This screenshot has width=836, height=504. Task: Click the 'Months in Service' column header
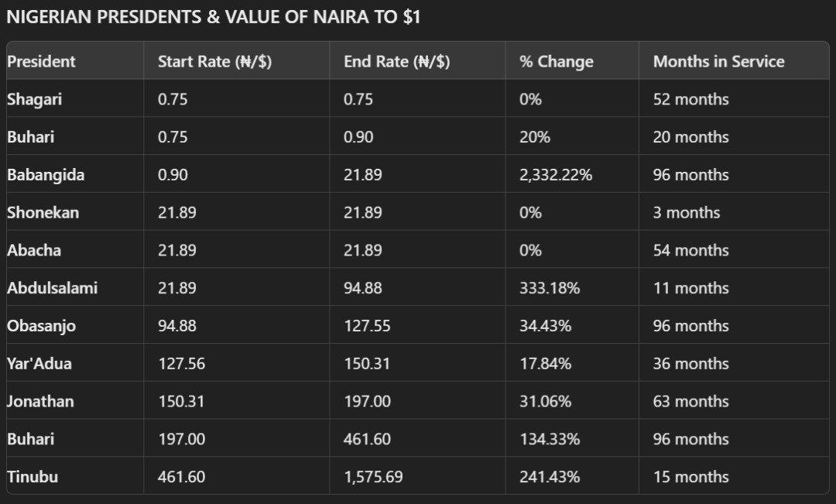pyautogui.click(x=718, y=62)
